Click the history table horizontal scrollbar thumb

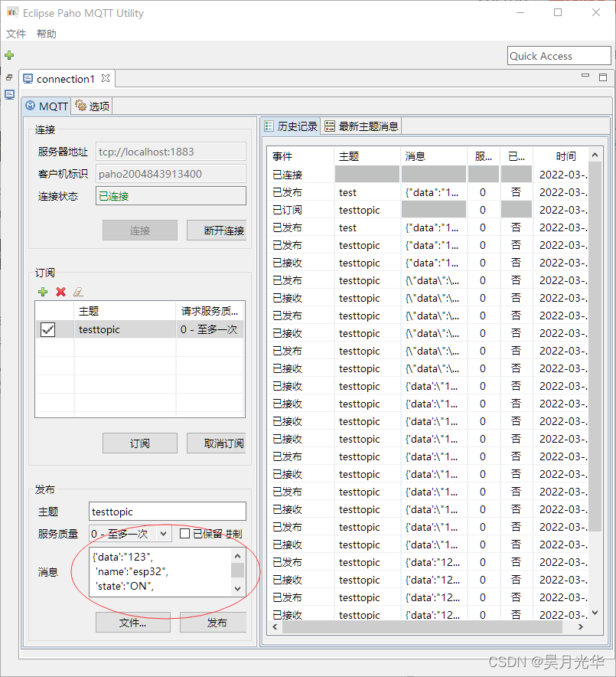pos(422,627)
